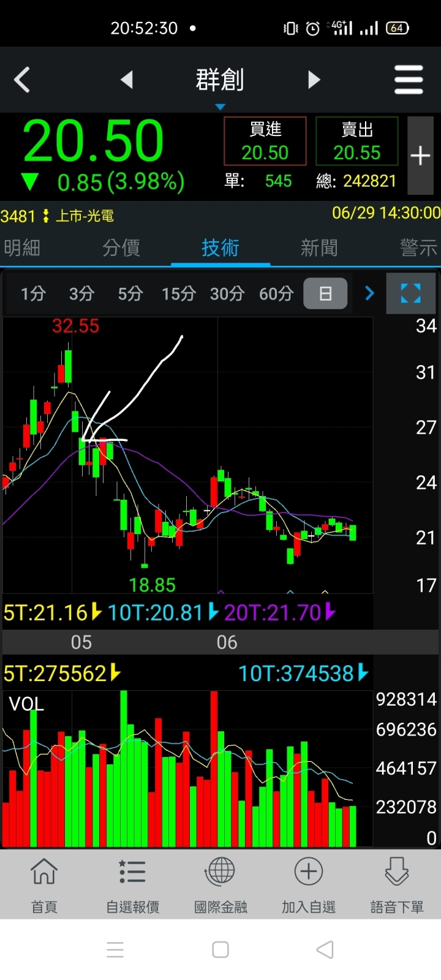Select the 60分 chart interval
The height and width of the screenshot is (980, 441).
click(276, 294)
